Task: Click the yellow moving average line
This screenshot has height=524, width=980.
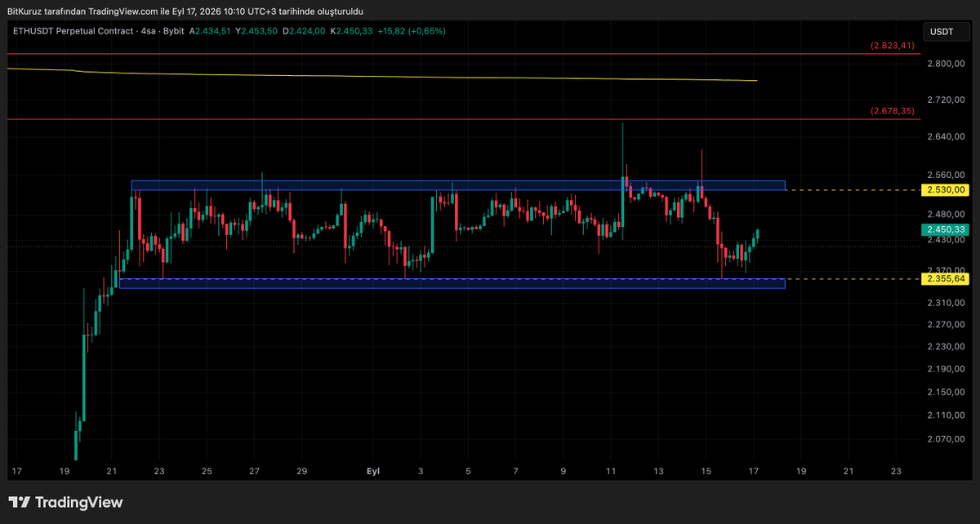Action: [x=381, y=75]
